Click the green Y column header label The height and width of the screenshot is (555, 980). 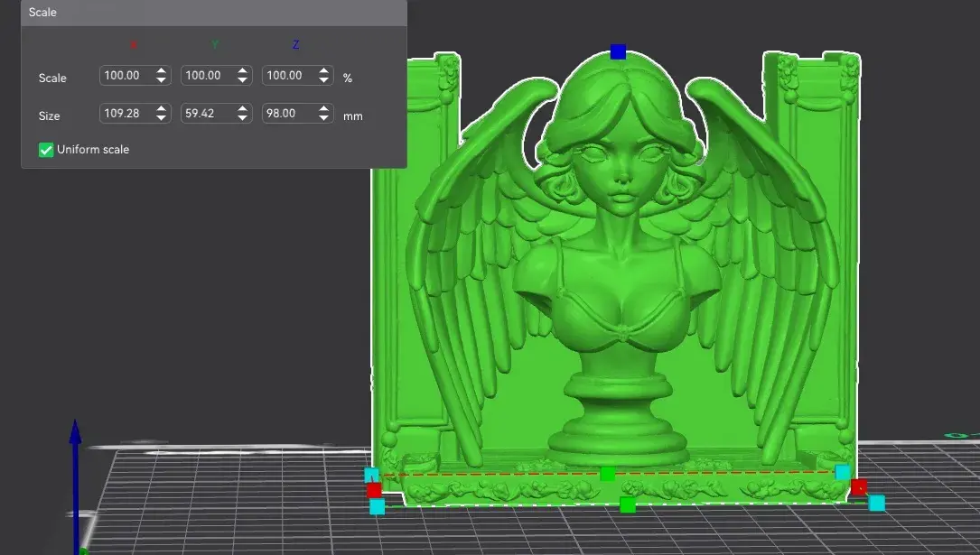coord(215,45)
